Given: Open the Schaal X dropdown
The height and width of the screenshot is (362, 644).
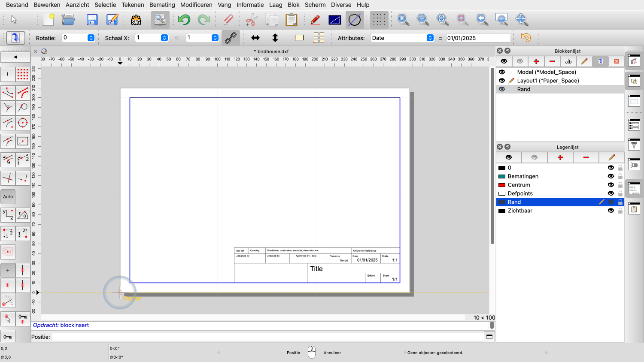Looking at the screenshot, I should tap(164, 38).
